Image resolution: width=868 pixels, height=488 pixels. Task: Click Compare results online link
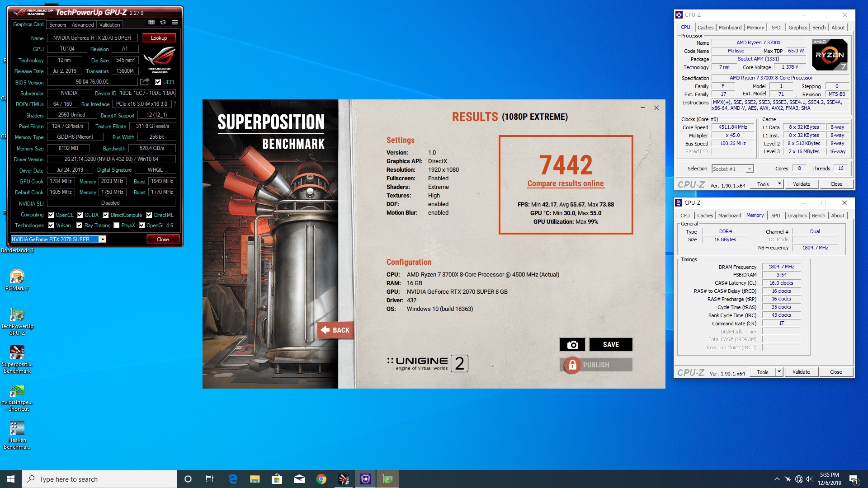[566, 183]
